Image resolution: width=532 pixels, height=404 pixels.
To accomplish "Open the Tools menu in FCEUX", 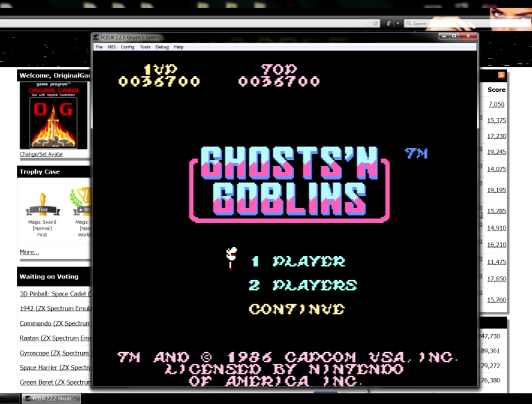I will pyautogui.click(x=145, y=47).
